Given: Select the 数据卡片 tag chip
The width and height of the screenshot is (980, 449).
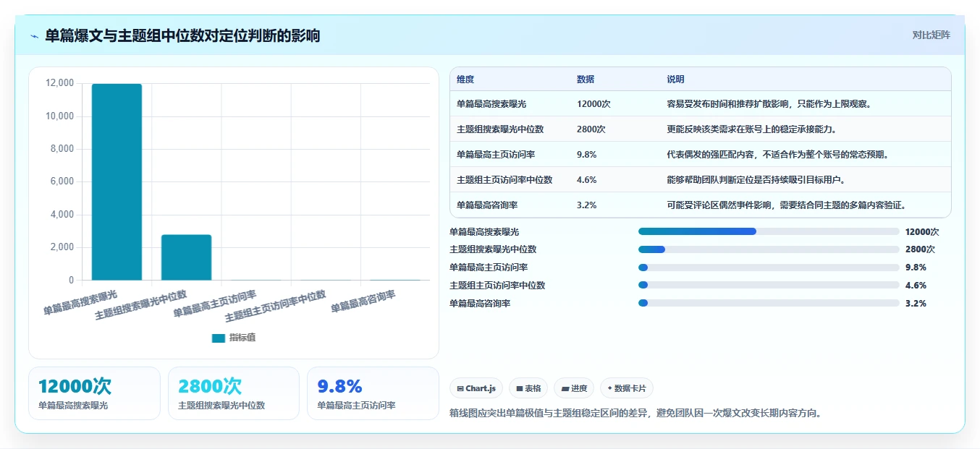Looking at the screenshot, I should point(627,388).
